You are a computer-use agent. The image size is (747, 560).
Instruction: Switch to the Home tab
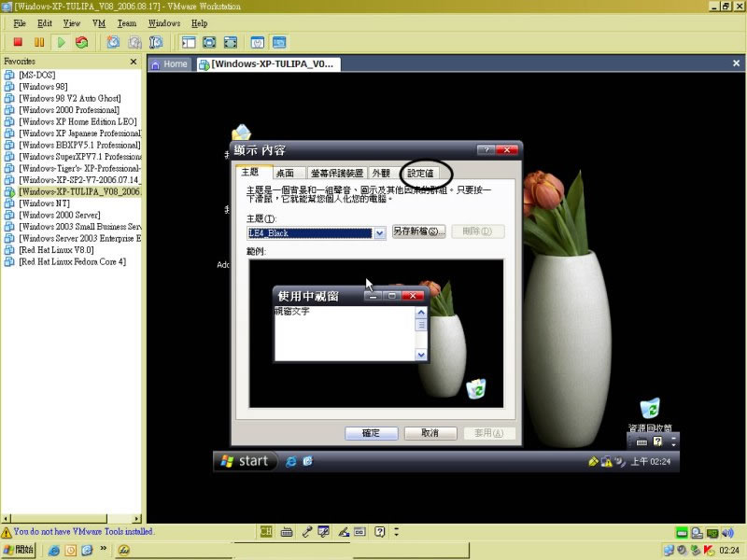[170, 64]
